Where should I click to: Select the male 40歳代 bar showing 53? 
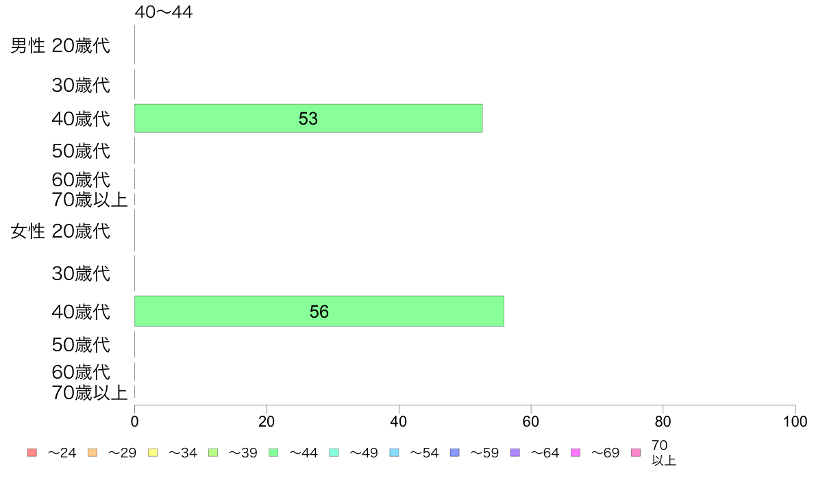(308, 118)
